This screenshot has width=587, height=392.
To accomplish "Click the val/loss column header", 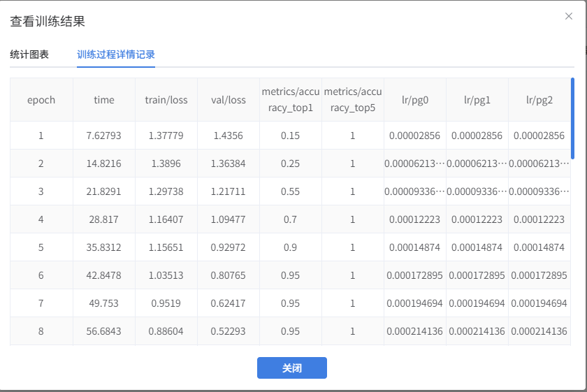I will click(229, 100).
